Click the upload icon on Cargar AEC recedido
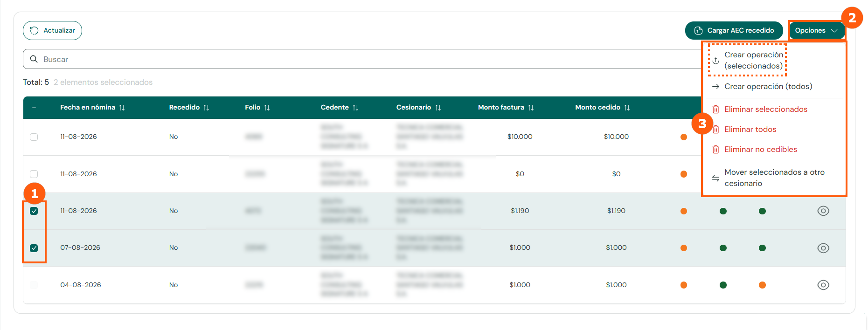868x330 pixels. (698, 30)
